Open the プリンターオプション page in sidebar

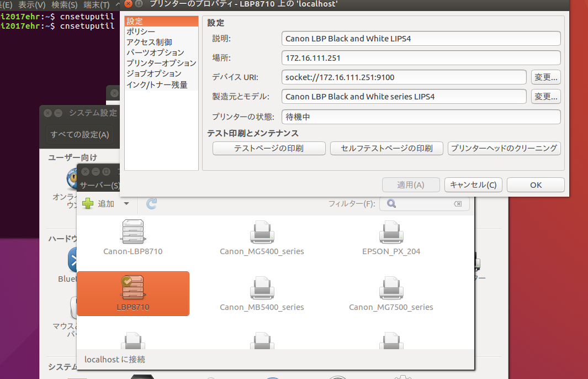(x=161, y=63)
